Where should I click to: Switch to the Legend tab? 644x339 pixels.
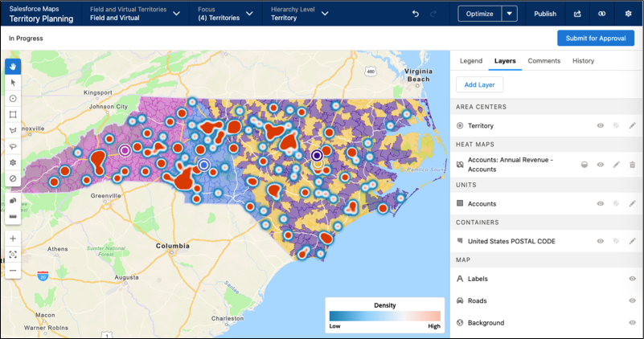(471, 61)
